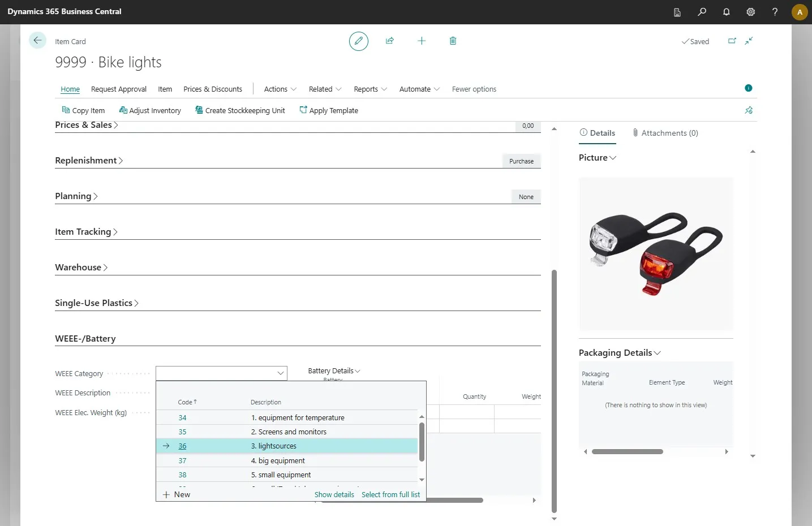The width and height of the screenshot is (812, 526).
Task: Open notifications bell icon
Action: 727,12
